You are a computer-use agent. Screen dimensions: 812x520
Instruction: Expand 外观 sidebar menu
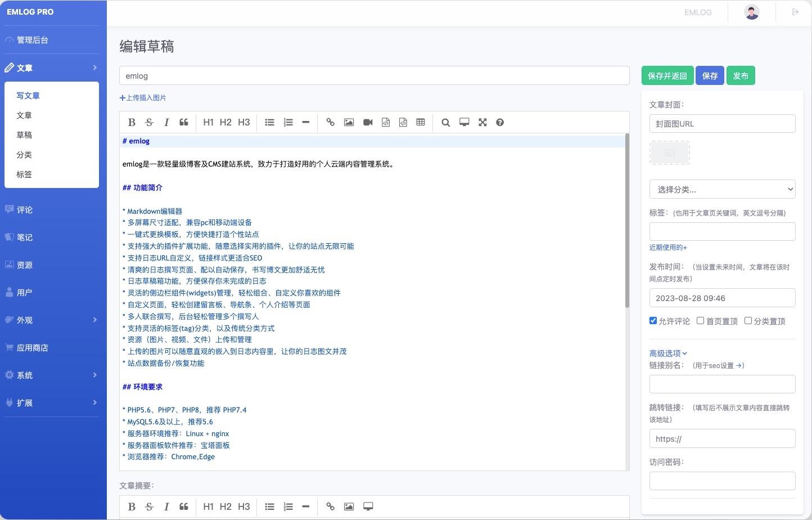point(51,320)
